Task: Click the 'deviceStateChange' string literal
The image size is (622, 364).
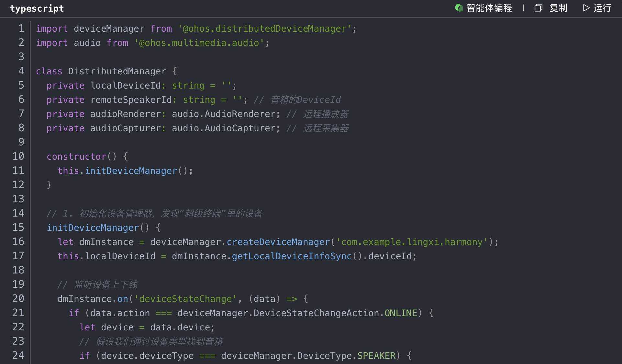Action: (x=185, y=299)
